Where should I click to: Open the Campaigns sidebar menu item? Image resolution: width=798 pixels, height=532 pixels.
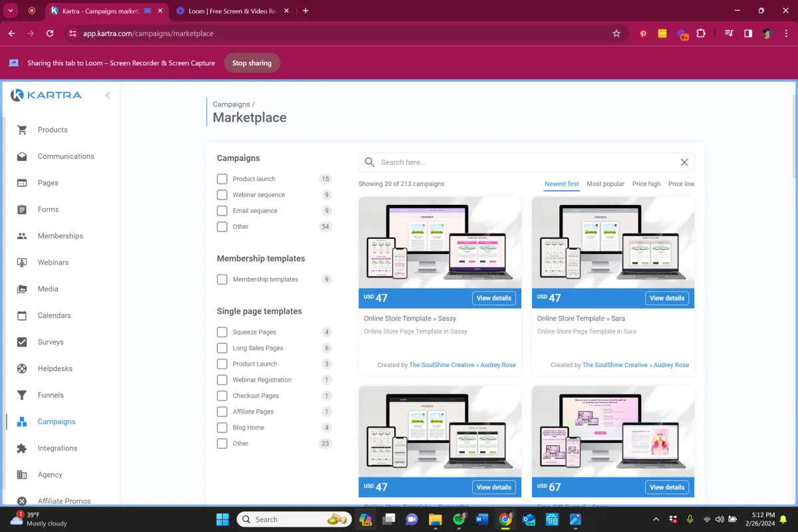[57, 422]
